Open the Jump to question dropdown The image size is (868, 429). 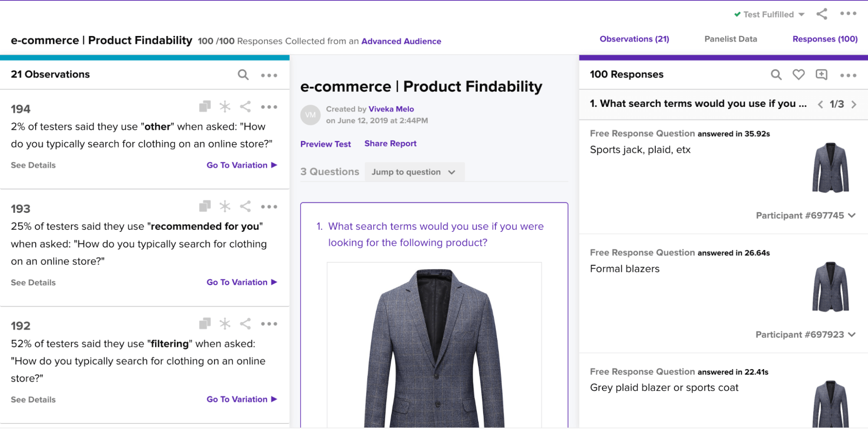(x=414, y=172)
